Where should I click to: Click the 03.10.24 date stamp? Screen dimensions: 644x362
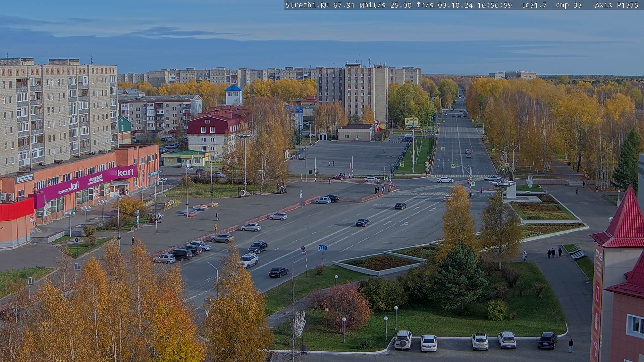click(x=455, y=5)
